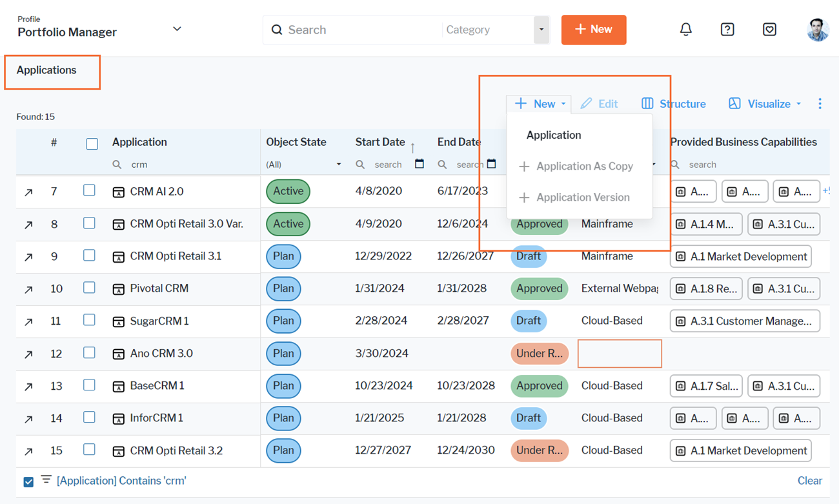Click the favorites heart icon
839x504 pixels.
pos(769,30)
